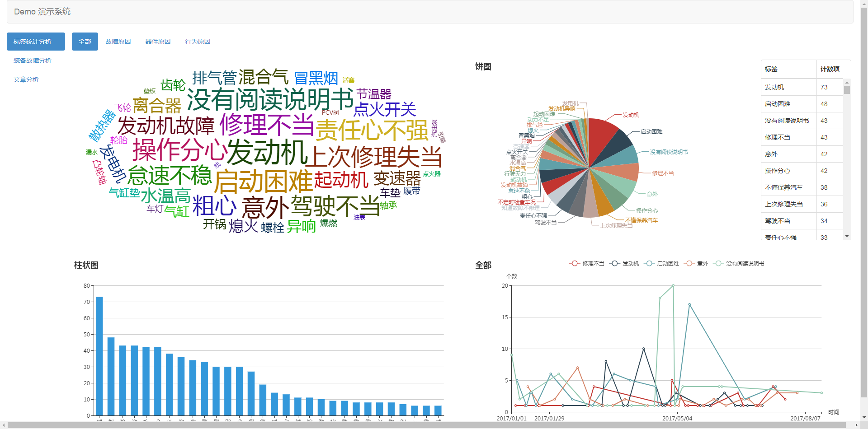Open the 标签统计分析 sidebar item

[x=36, y=42]
